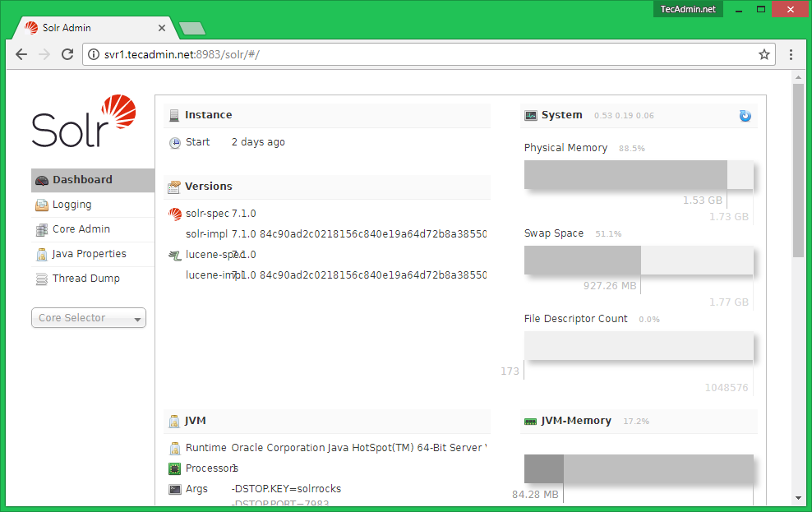
Task: View site information icon in address bar
Action: point(93,54)
